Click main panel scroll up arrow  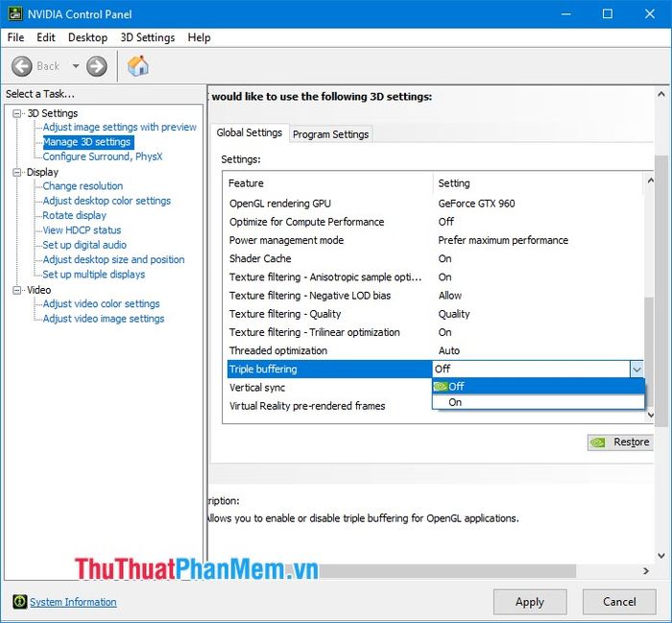[661, 94]
